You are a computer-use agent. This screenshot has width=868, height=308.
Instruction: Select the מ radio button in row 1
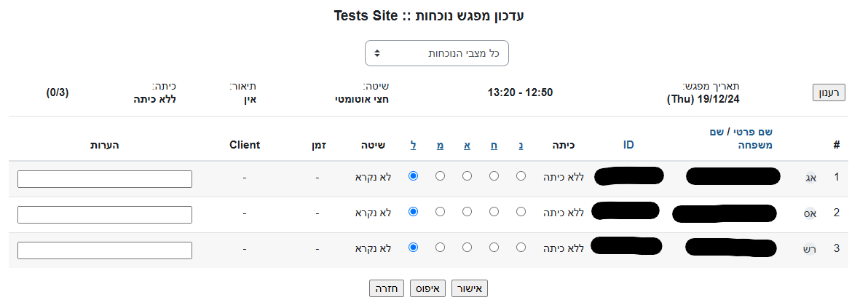click(x=440, y=176)
